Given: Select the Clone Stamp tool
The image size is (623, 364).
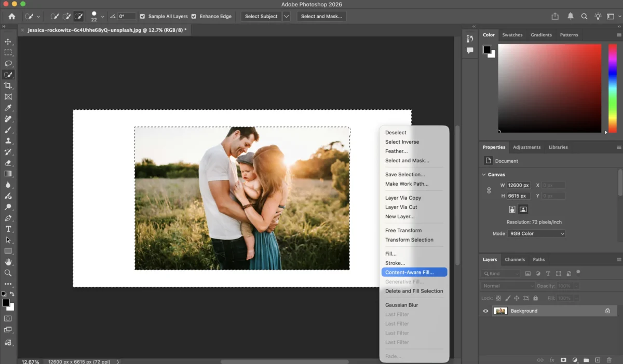Looking at the screenshot, I should (x=8, y=141).
